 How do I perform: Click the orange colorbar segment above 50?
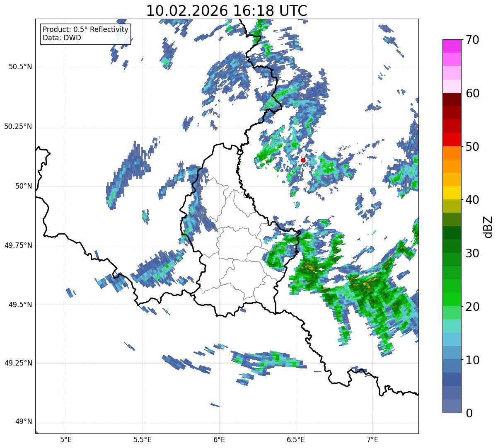[x=452, y=153]
